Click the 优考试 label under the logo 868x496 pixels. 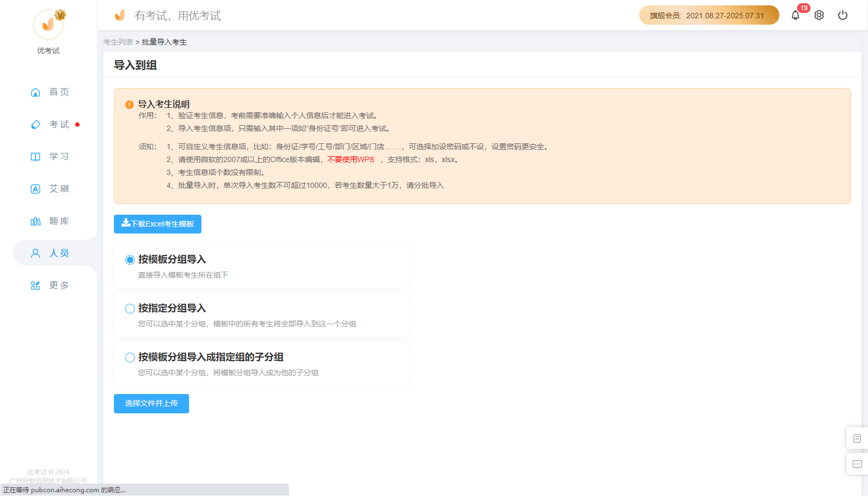pos(48,50)
